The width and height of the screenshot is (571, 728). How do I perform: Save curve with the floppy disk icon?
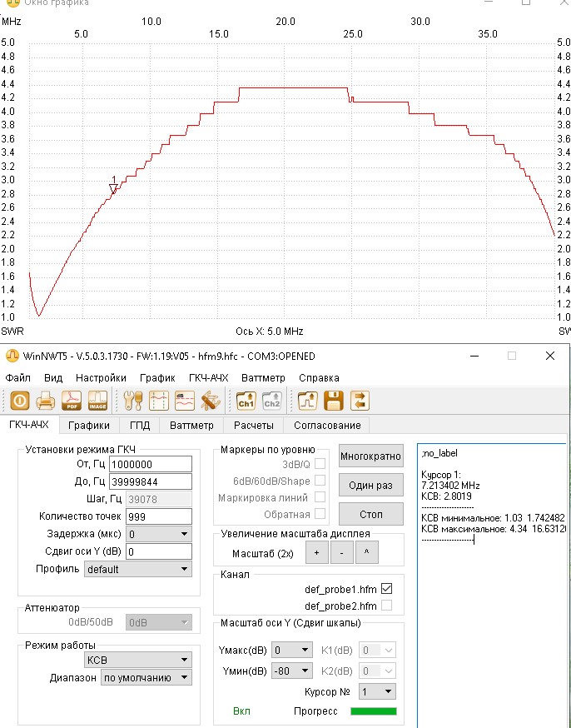[333, 400]
